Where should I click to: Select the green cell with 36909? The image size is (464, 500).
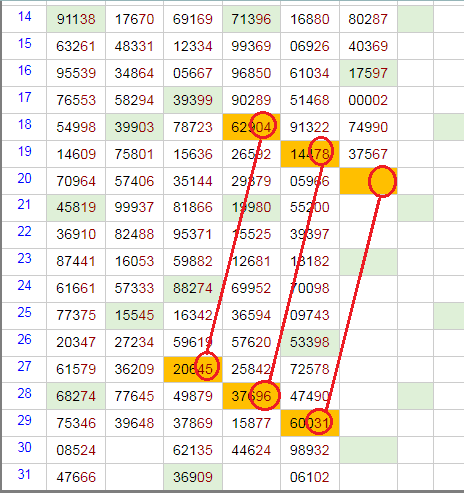[193, 477]
